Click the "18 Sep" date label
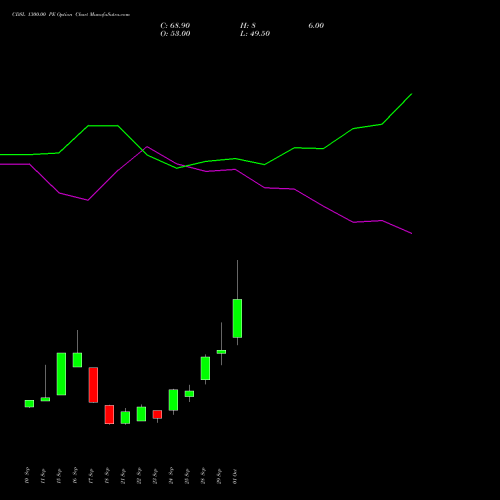Viewport: 500px width, 500px height. pyautogui.click(x=107, y=476)
